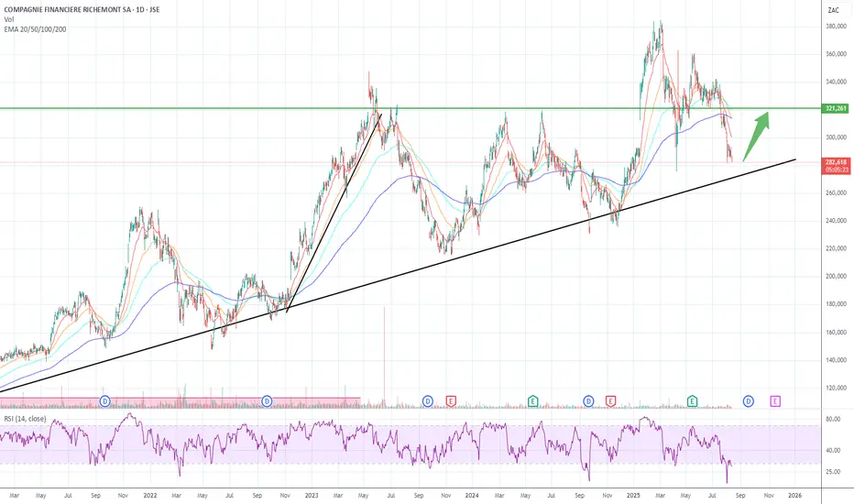Viewport: 854px width, 504px height.
Task: Select the Vol indicator legend
Action: [x=9, y=19]
